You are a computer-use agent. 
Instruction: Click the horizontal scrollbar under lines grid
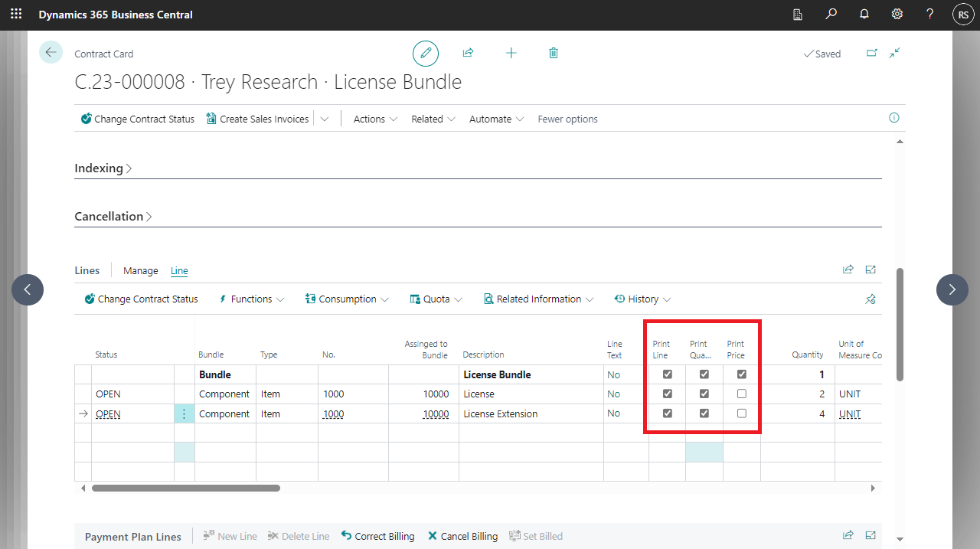pos(186,488)
